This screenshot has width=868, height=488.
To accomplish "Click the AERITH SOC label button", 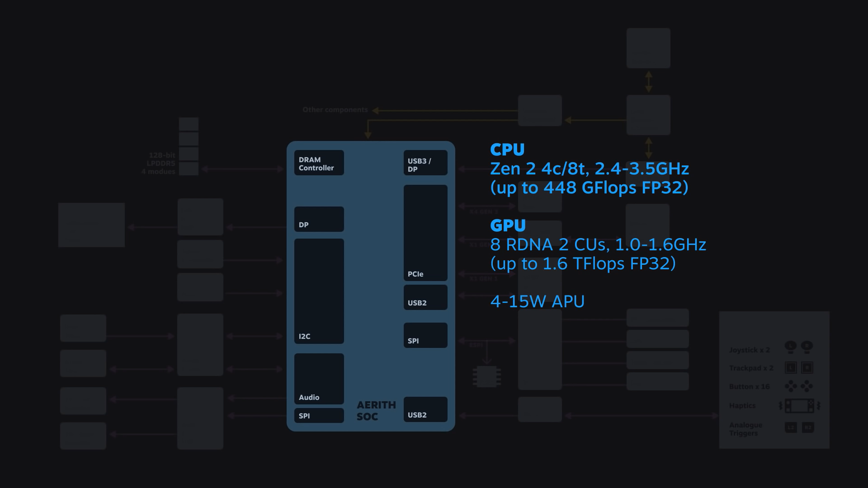I will click(375, 411).
